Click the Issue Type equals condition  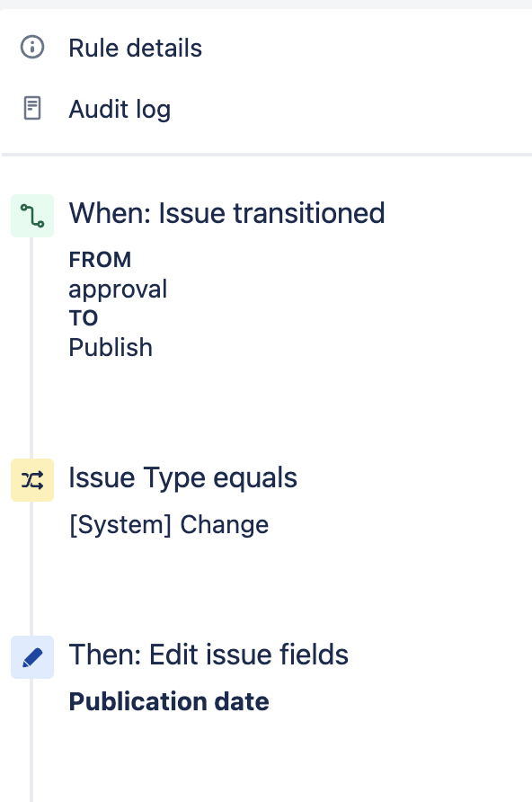[x=182, y=477]
